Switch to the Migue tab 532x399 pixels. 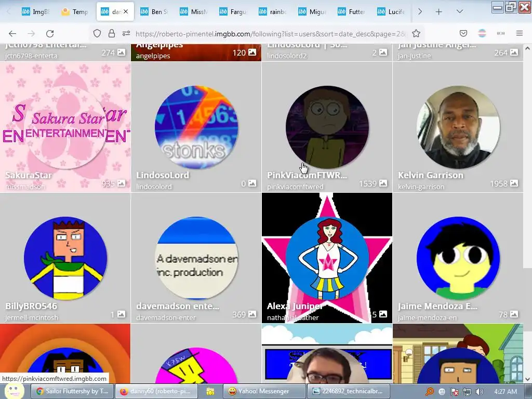click(313, 11)
